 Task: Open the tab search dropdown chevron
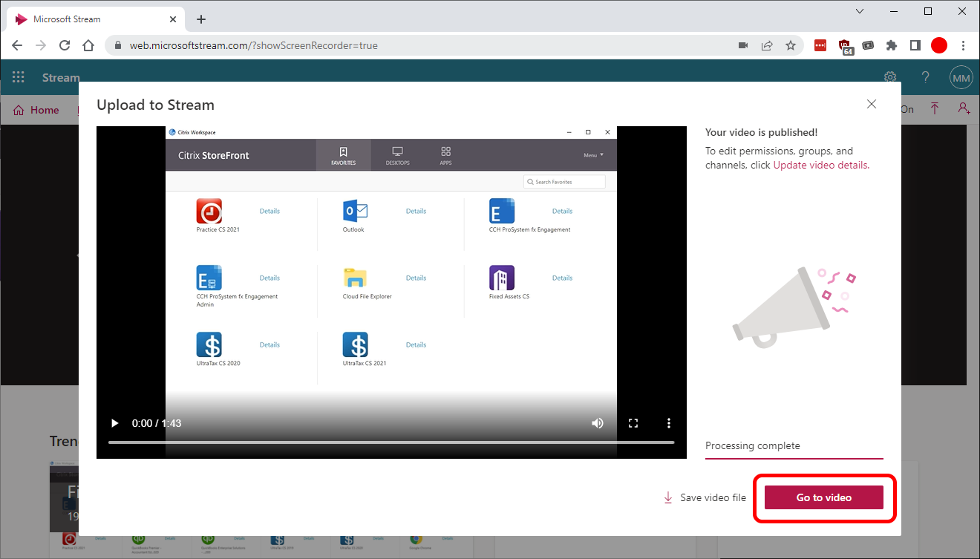click(x=860, y=11)
